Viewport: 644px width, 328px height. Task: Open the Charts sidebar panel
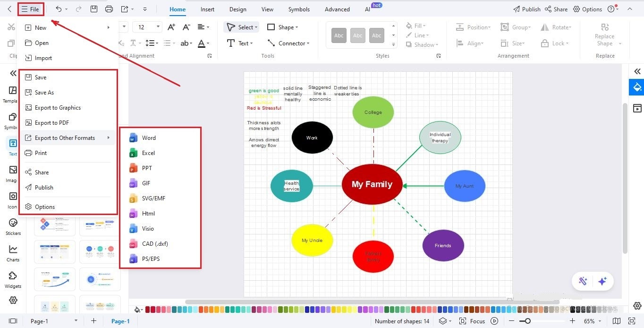click(13, 253)
